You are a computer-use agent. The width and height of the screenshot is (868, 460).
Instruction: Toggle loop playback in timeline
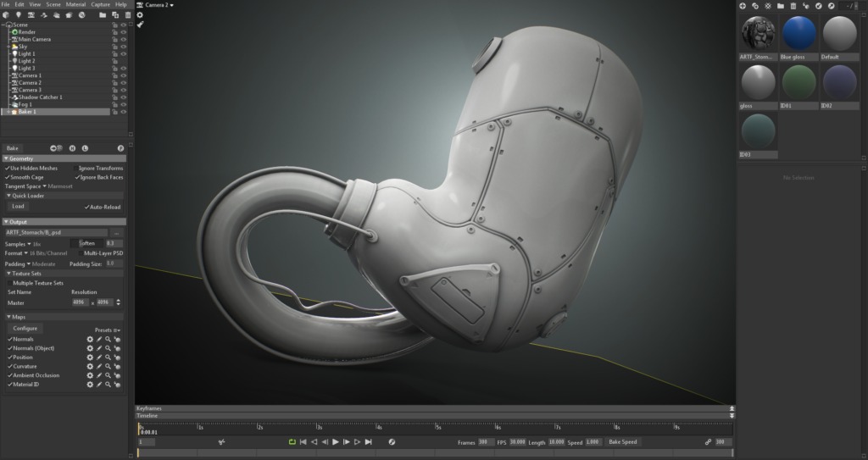click(x=292, y=441)
